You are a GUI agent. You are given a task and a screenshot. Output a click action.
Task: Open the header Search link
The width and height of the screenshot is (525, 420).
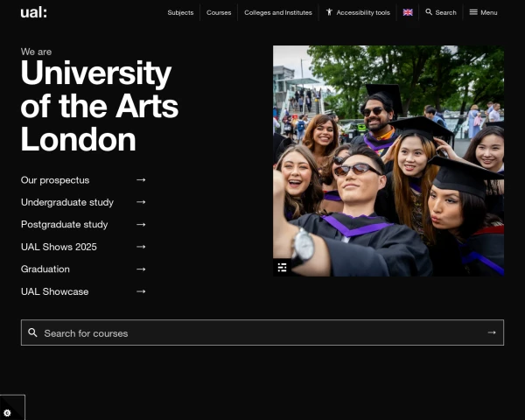[445, 13]
